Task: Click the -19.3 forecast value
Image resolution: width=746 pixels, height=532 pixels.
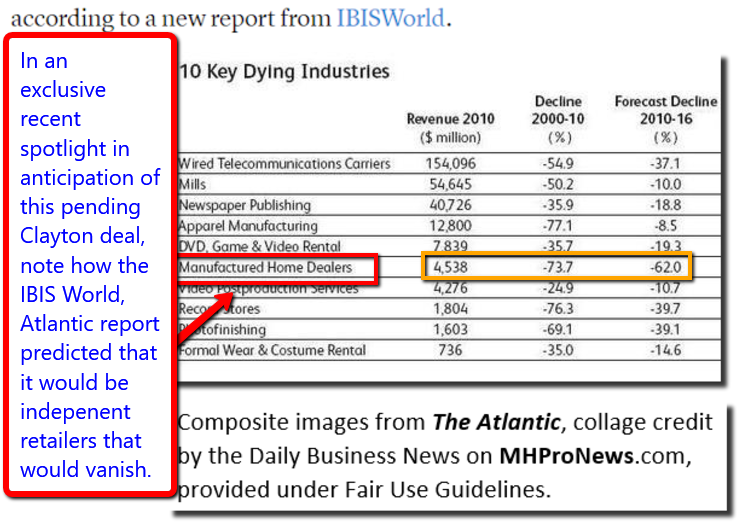Action: 666,246
